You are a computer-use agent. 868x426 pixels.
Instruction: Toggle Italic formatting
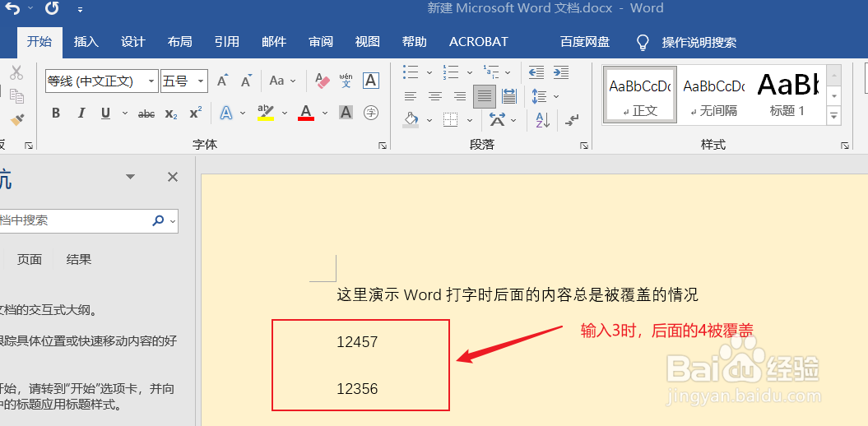click(81, 113)
